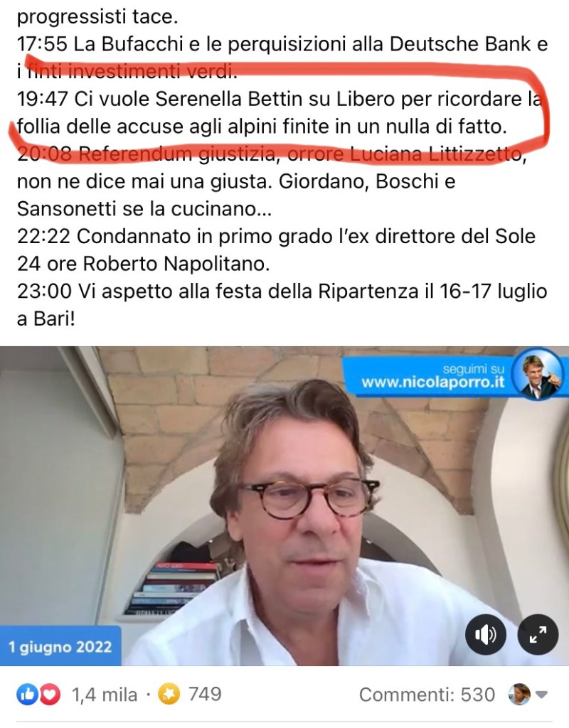569x728 pixels.
Task: Open the profile avatar selector for commenting
Action: point(520,695)
